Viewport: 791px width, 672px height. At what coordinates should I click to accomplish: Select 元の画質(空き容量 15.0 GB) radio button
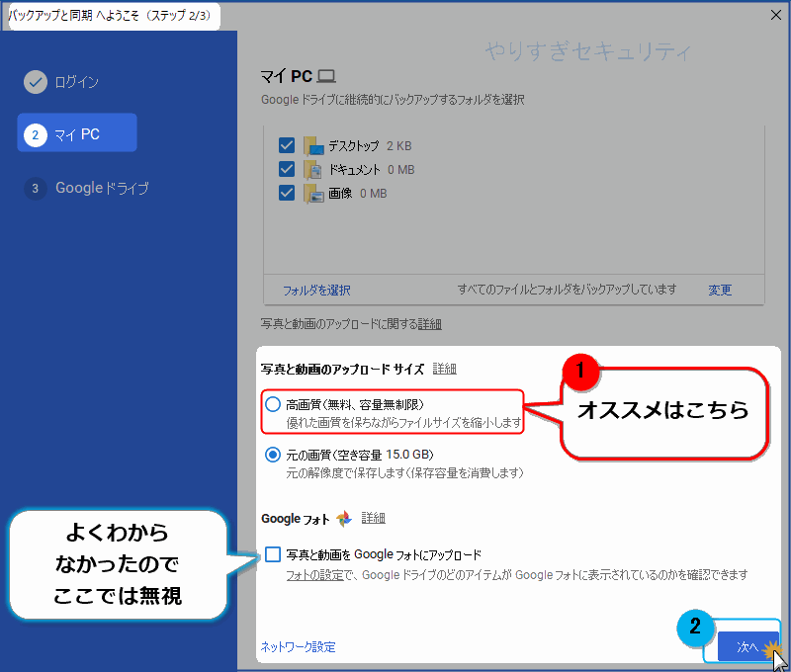click(273, 455)
